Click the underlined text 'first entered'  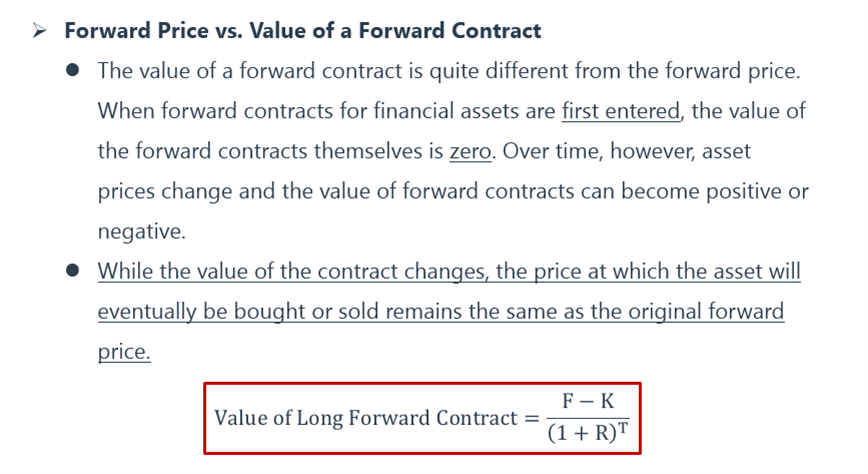click(x=621, y=111)
